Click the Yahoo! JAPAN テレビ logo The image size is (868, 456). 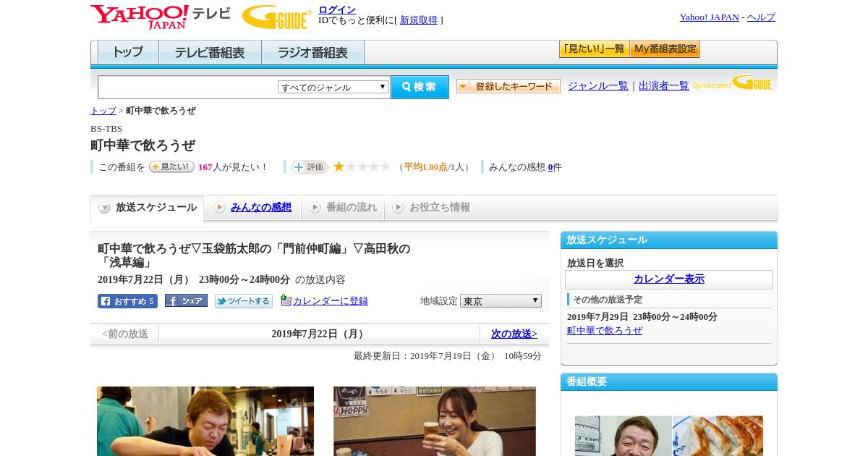pyautogui.click(x=161, y=17)
